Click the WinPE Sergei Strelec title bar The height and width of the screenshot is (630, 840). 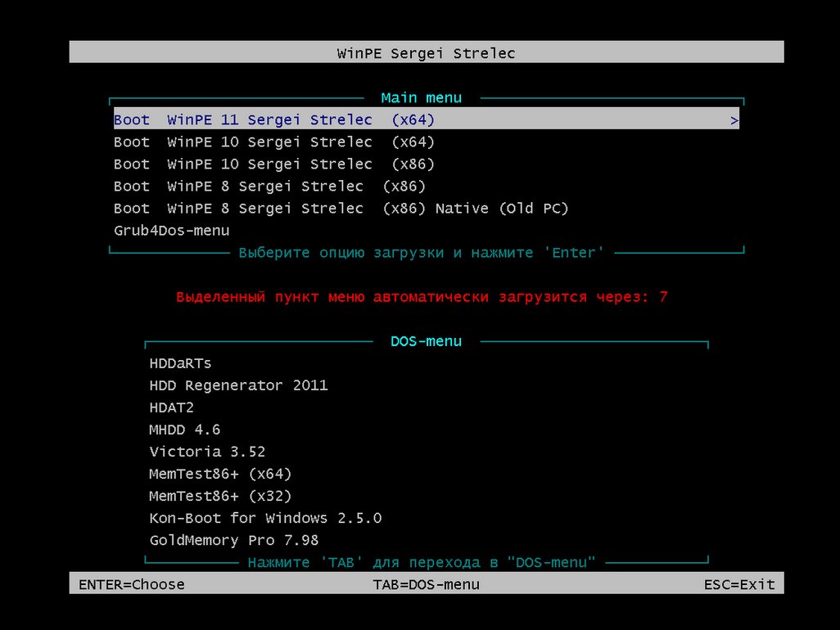pos(427,52)
